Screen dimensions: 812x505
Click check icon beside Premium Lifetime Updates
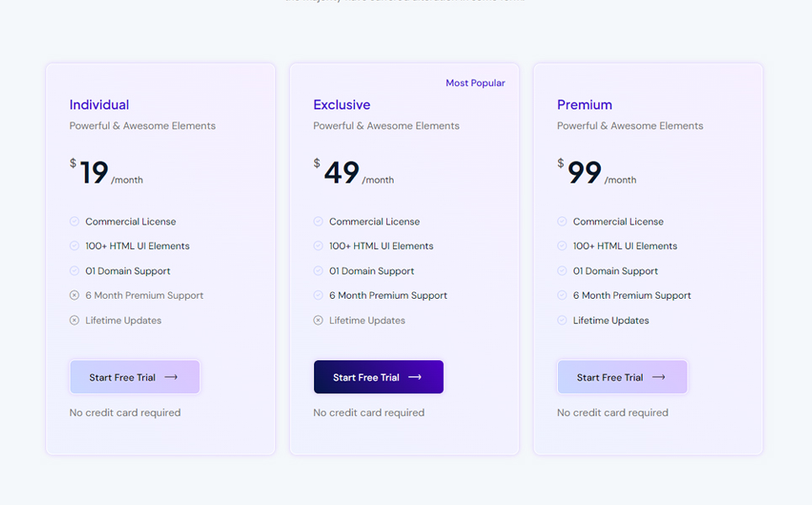click(x=562, y=321)
